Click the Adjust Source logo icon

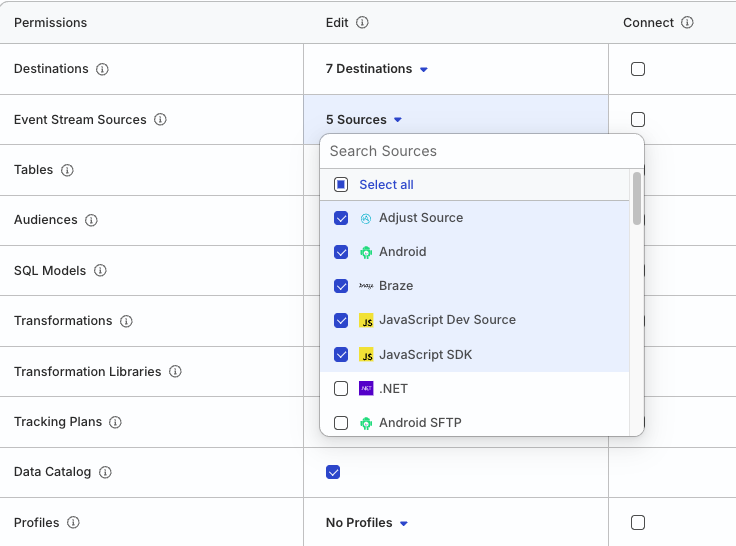coord(366,218)
